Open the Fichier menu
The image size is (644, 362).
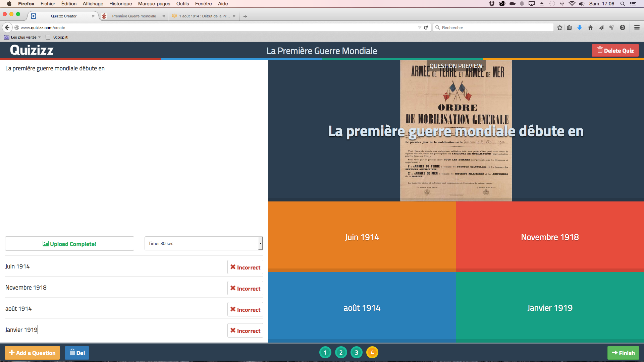point(48,4)
